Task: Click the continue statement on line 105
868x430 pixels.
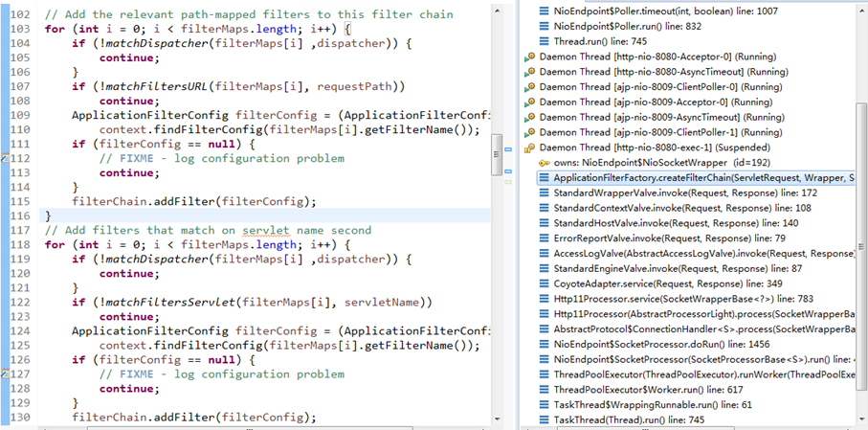Action: [x=129, y=57]
